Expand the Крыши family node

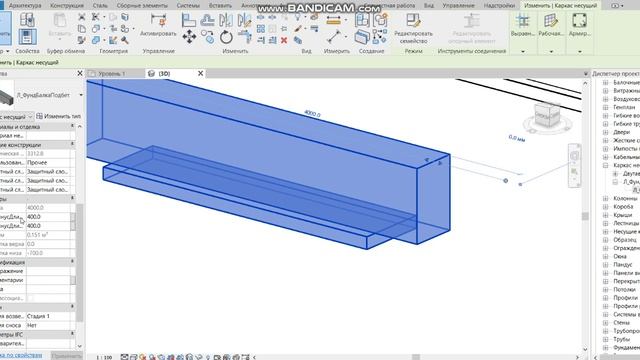606,215
